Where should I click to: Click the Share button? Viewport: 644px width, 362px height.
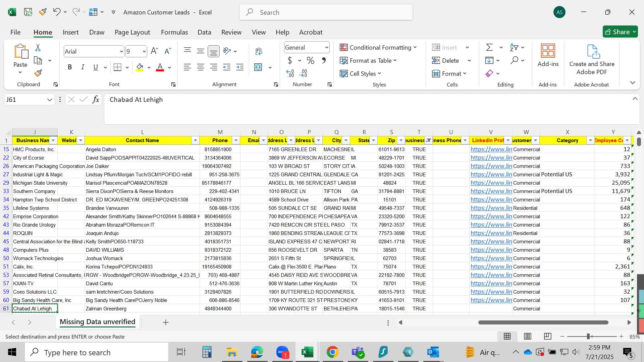[620, 32]
